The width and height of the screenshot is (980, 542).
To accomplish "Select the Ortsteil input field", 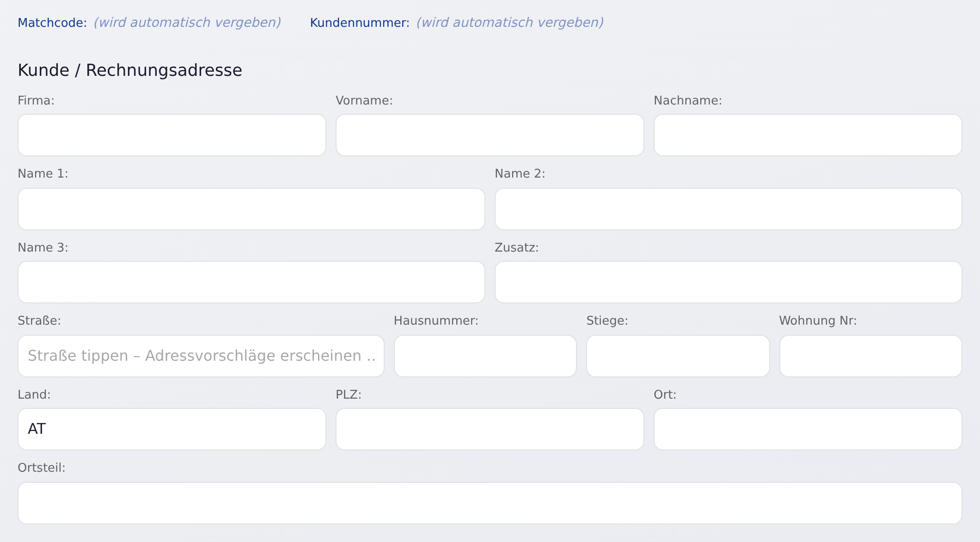I will point(490,503).
